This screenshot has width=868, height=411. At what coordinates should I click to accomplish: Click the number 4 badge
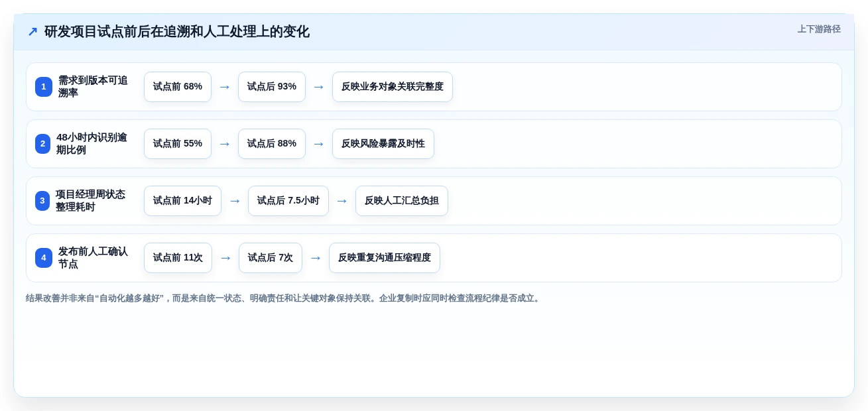coord(44,258)
